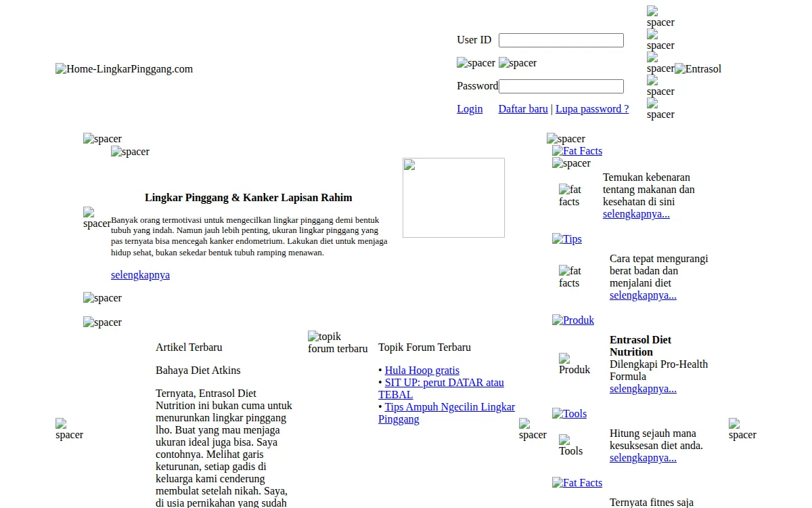
Task: Click the Tools thumbnail image
Action: click(x=570, y=446)
